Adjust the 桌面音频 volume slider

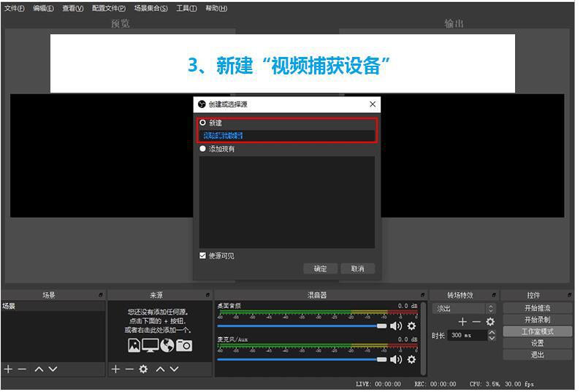302,326
